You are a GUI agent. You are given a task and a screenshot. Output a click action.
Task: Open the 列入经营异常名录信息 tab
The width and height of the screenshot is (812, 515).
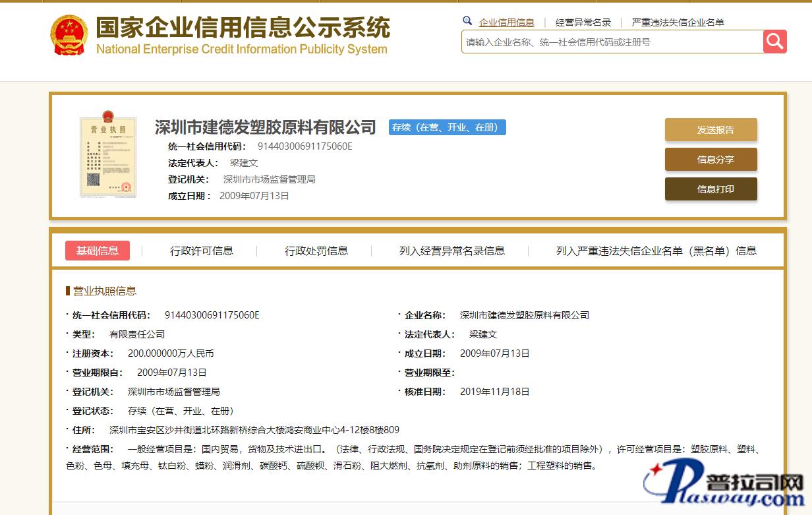[x=452, y=251]
